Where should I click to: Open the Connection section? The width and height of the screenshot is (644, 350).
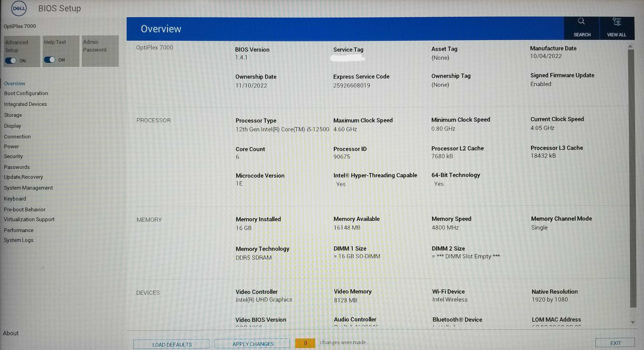coord(18,136)
